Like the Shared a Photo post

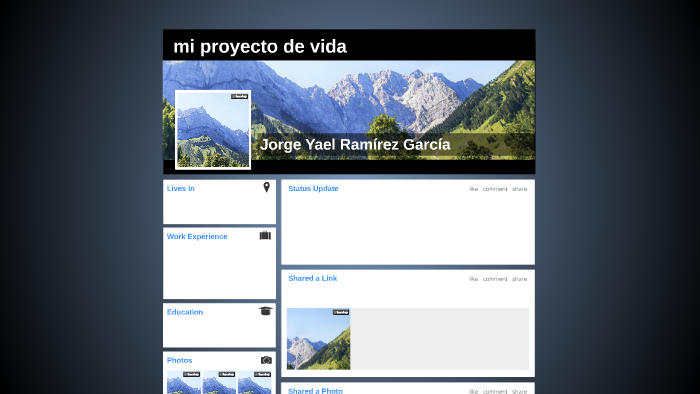473,391
